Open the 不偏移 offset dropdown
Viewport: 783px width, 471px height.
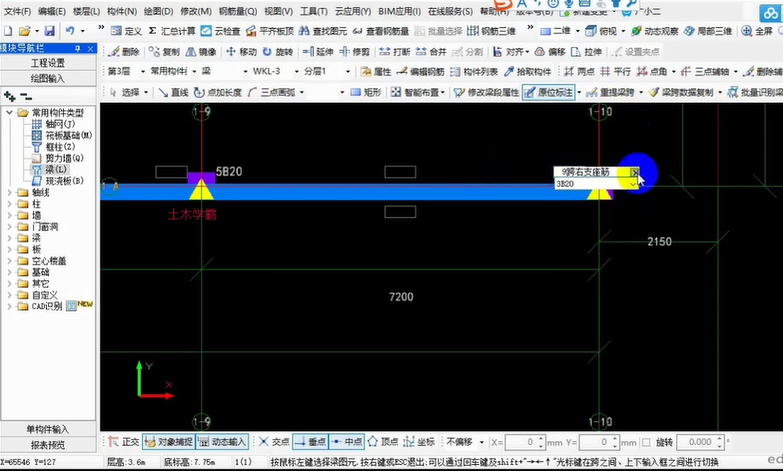(x=481, y=442)
